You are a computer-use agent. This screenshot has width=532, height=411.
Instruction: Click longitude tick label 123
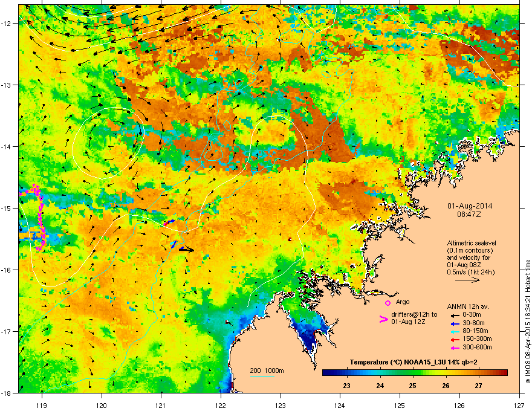coord(281,405)
